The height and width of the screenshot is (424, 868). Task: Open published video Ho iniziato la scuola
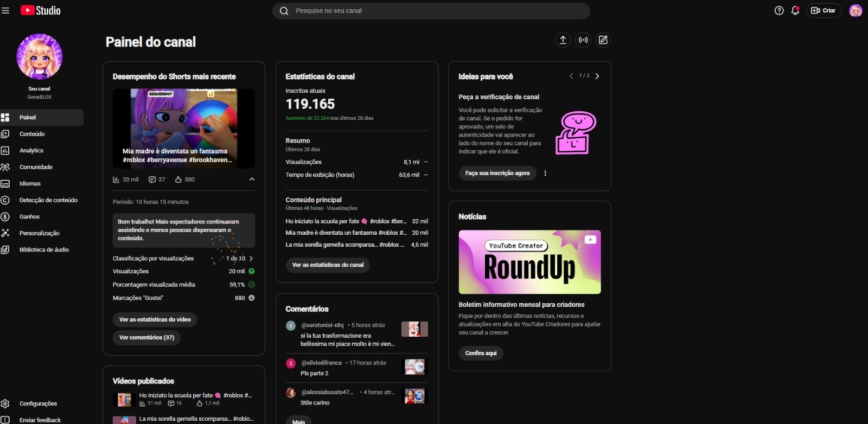coord(184,400)
